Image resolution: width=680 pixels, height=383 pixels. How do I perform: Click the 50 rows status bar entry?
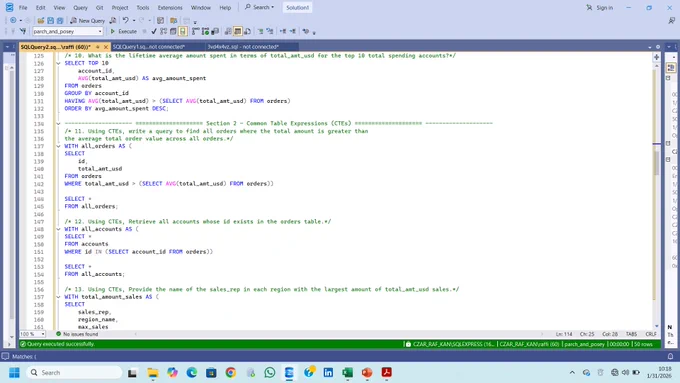(643, 344)
